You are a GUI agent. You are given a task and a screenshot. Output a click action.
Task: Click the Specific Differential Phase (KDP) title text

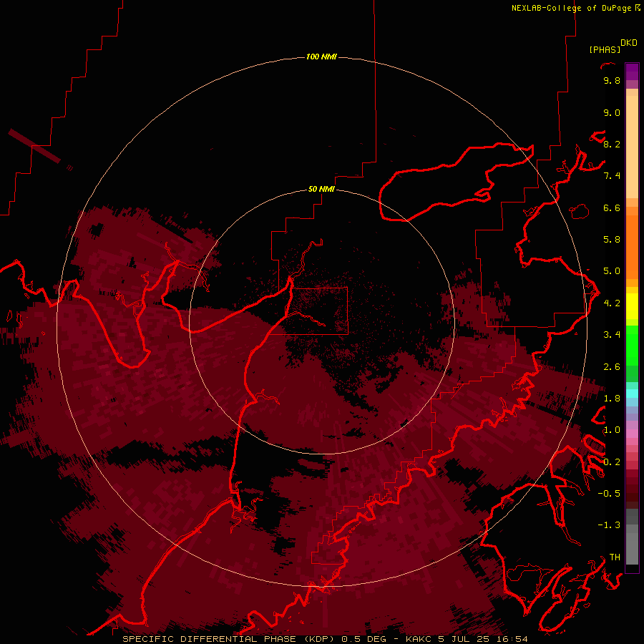point(228,639)
